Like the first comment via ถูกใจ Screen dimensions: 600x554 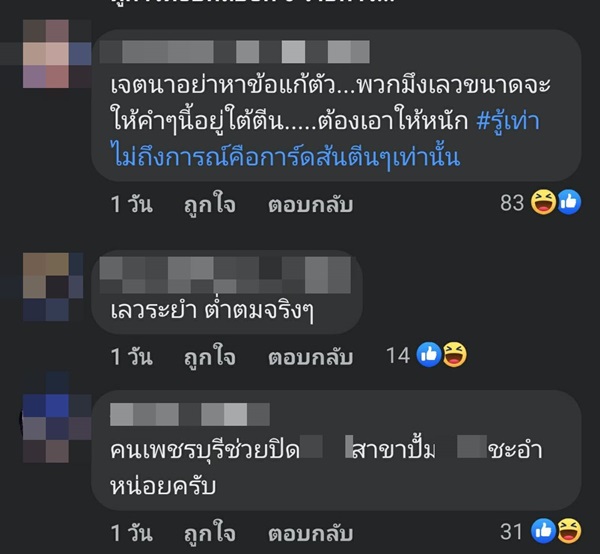(210, 204)
